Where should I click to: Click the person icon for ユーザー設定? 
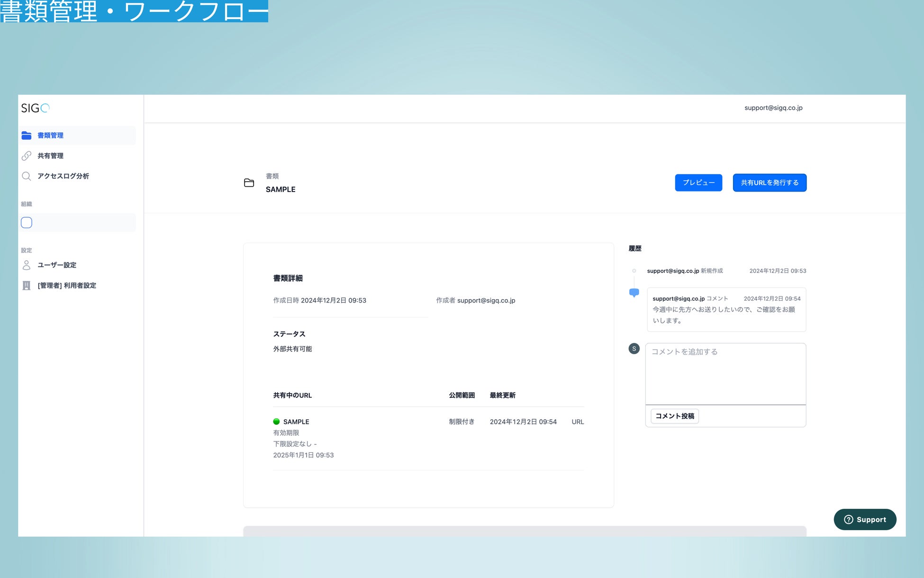coord(27,265)
